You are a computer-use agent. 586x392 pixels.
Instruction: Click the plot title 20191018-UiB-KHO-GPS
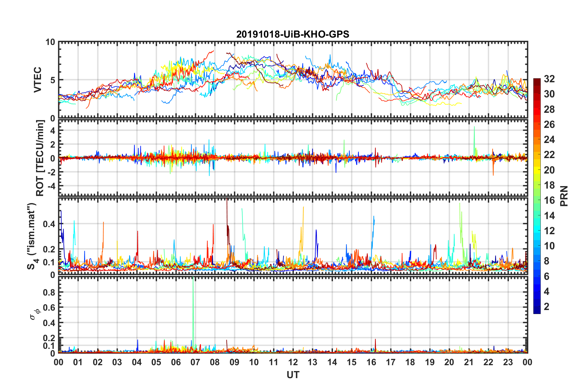[x=293, y=34]
